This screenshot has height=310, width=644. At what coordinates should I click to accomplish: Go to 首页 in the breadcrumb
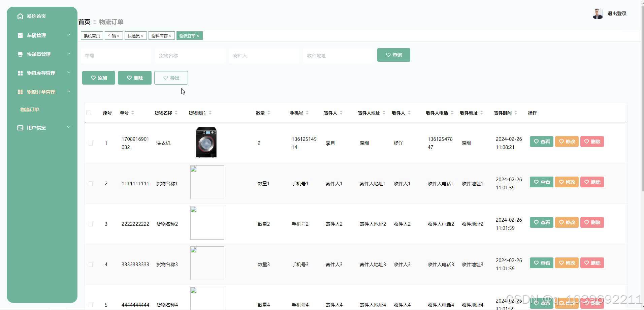tap(84, 22)
